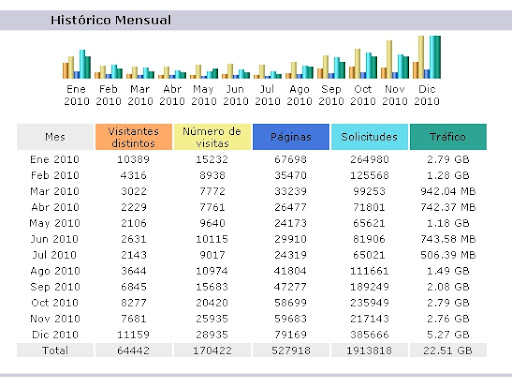The width and height of the screenshot is (512, 388).
Task: Click the Dic 2010 row in table
Action: [x=252, y=334]
